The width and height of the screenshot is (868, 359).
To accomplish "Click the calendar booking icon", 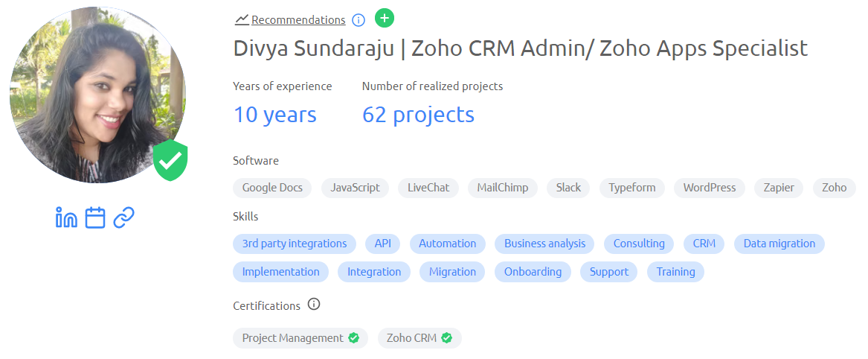I will tap(95, 218).
